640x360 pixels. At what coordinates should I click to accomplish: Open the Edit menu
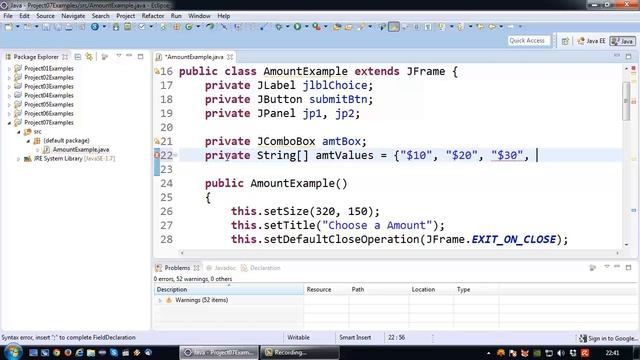(x=24, y=16)
